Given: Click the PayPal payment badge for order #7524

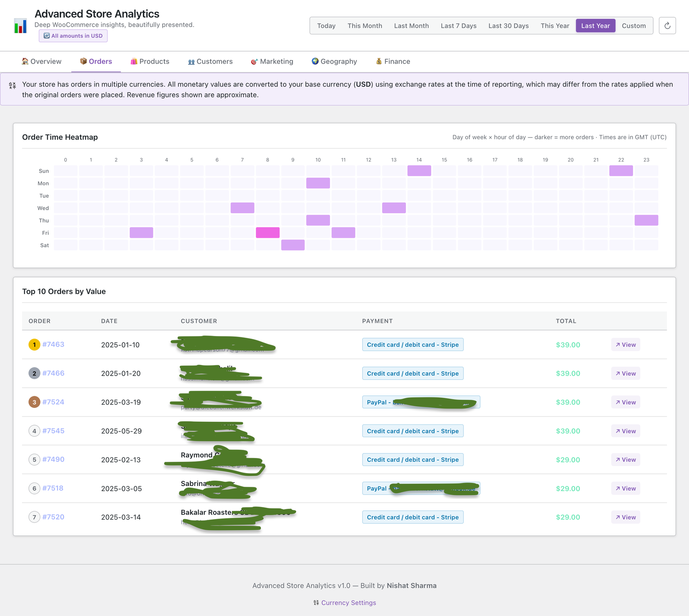Looking at the screenshot, I should coord(421,402).
